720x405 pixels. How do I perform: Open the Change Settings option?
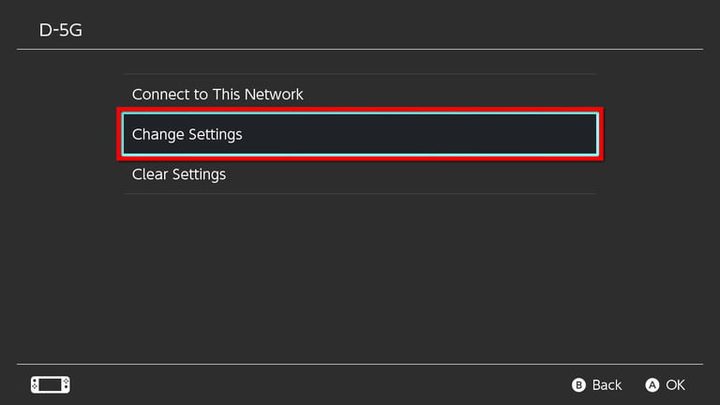pos(187,134)
